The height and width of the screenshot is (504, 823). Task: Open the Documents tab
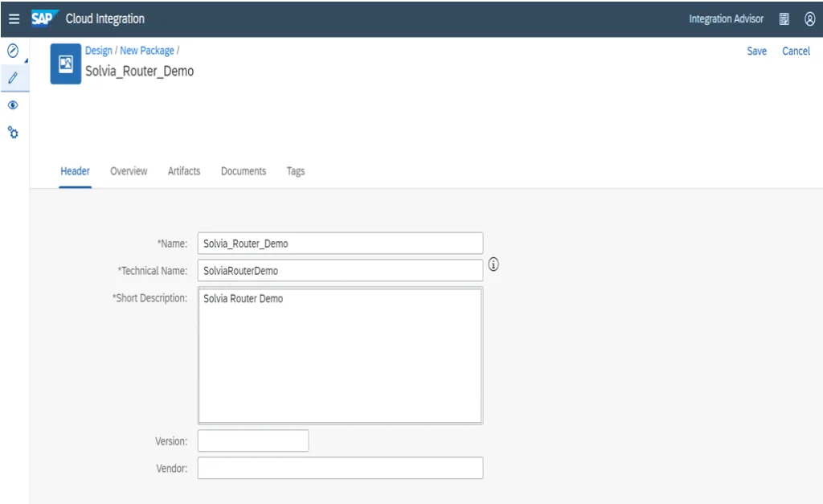[244, 171]
